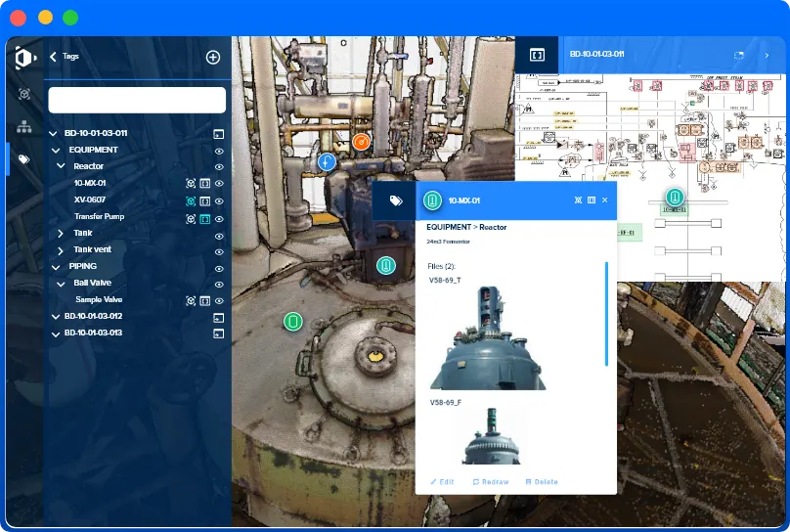Show Transfer Pump on drawing icon

click(x=205, y=219)
